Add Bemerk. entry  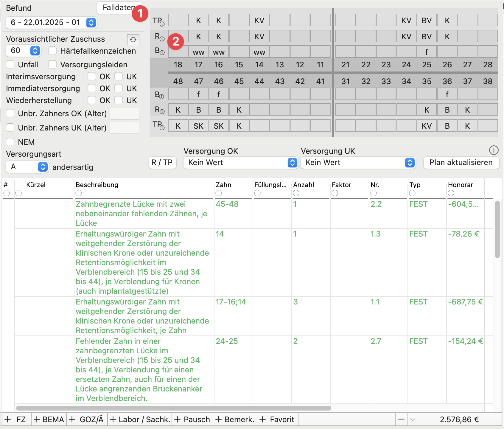[x=235, y=419]
